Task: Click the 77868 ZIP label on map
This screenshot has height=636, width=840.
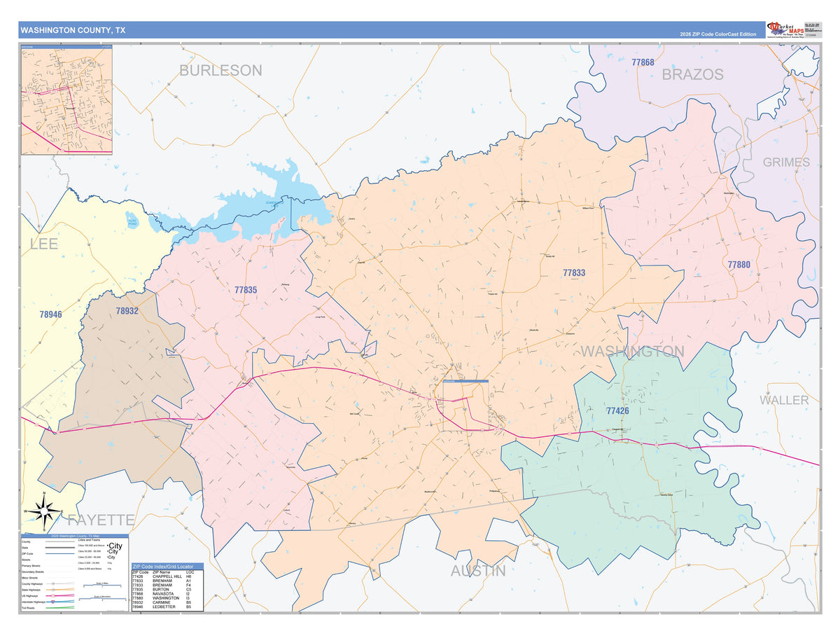Action: [x=643, y=62]
